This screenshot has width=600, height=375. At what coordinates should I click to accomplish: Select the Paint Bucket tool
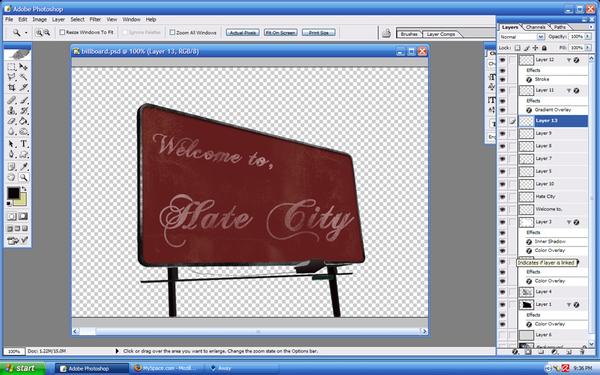click(x=23, y=121)
